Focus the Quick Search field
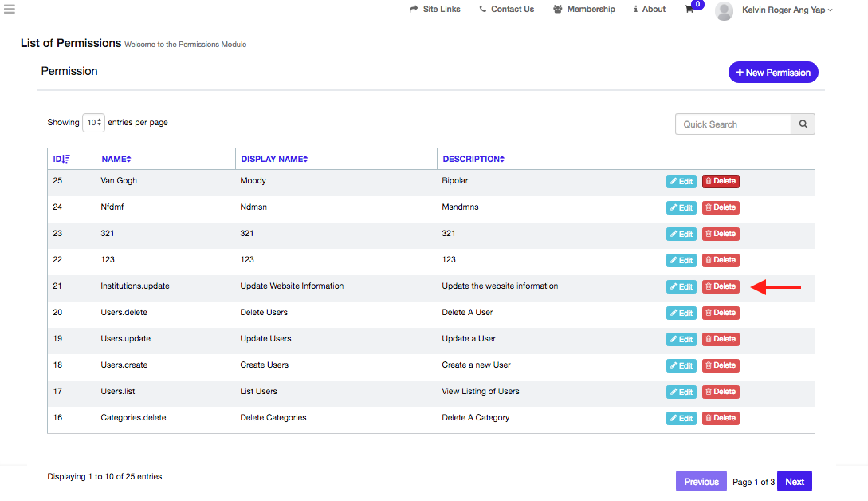 point(732,124)
